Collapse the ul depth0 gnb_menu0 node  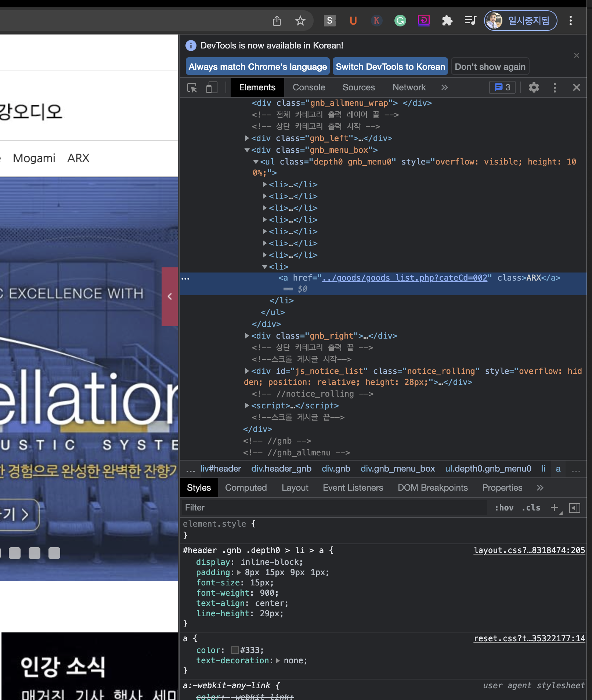click(x=256, y=162)
